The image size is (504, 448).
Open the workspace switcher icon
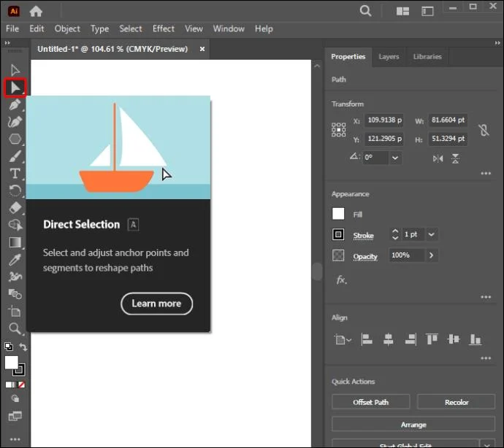click(x=427, y=12)
